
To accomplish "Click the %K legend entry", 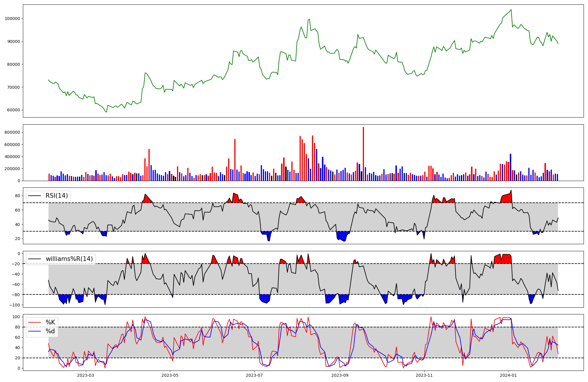I will tap(50, 322).
